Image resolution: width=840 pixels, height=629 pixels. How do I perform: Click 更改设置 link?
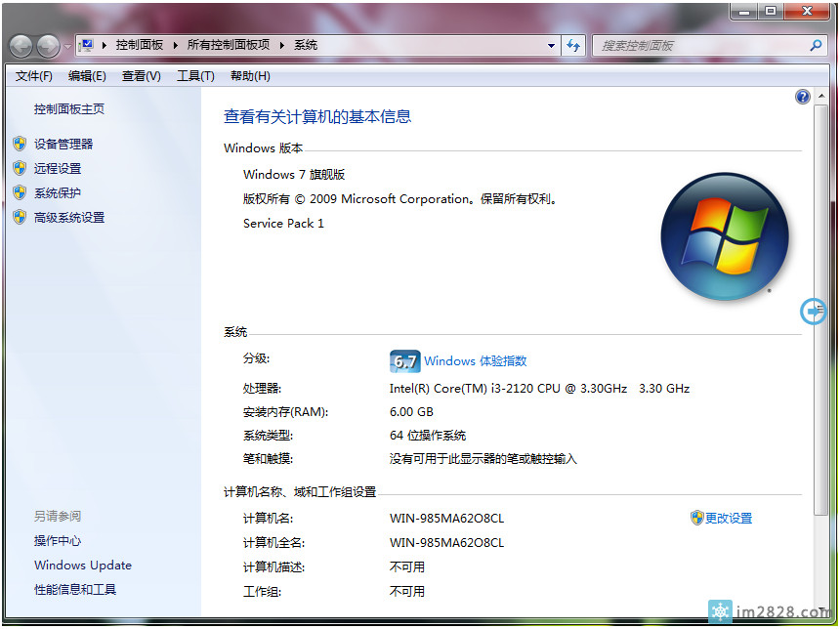click(x=729, y=518)
